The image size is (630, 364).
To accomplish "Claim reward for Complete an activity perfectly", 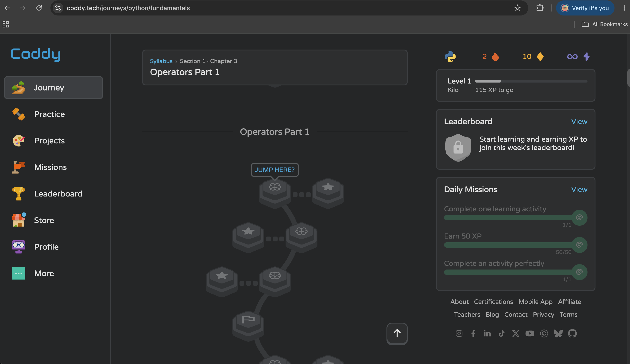I will pos(579,272).
